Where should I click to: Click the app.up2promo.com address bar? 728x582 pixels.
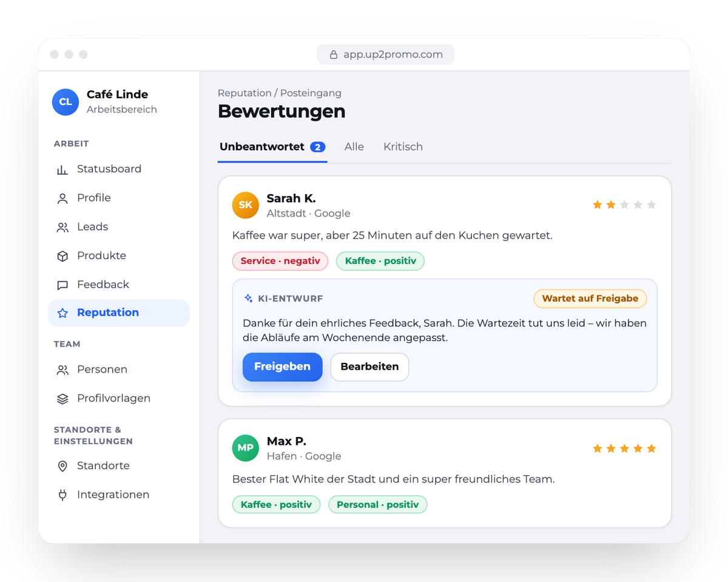[385, 55]
